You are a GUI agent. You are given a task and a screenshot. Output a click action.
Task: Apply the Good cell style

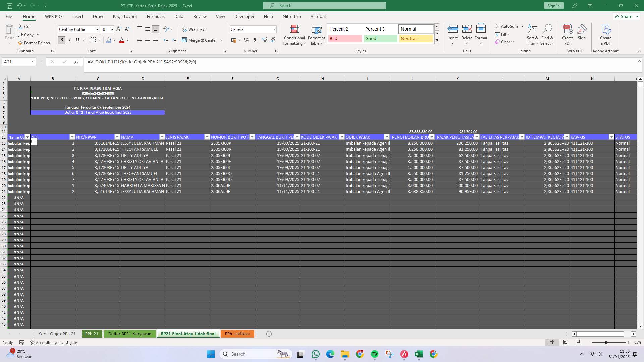[x=380, y=38]
